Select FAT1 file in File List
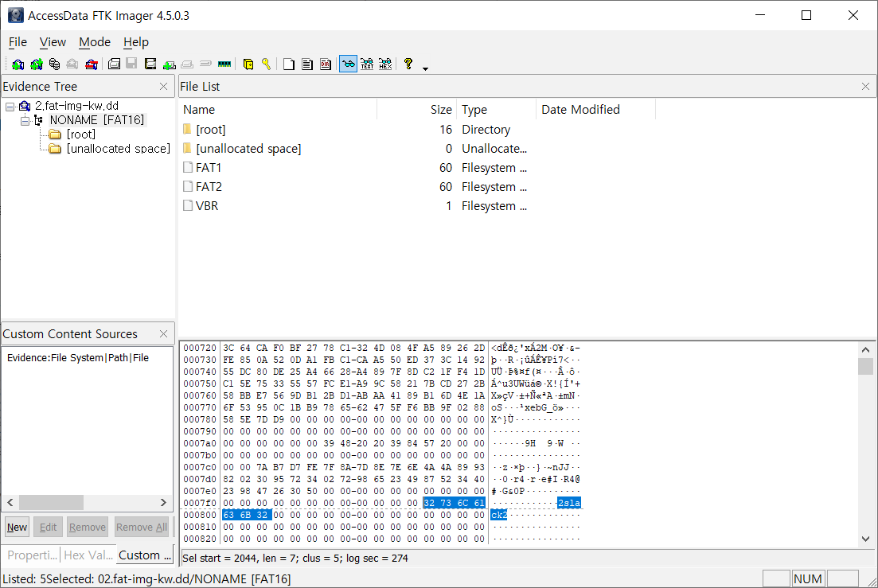 click(209, 168)
